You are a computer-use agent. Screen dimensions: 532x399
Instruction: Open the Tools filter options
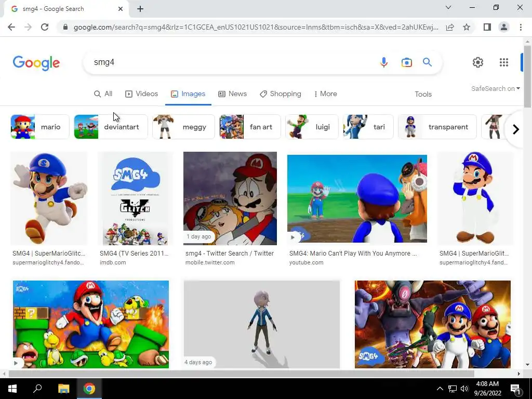pos(423,95)
